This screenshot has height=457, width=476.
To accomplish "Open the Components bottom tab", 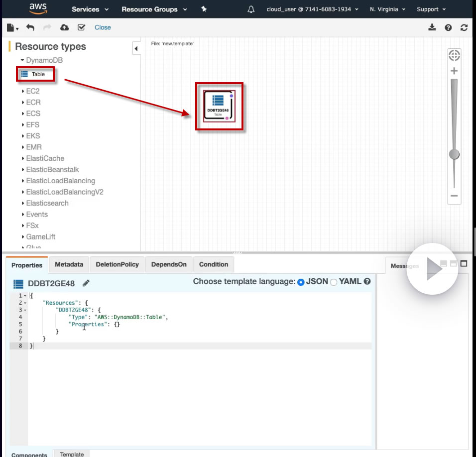I will point(29,455).
